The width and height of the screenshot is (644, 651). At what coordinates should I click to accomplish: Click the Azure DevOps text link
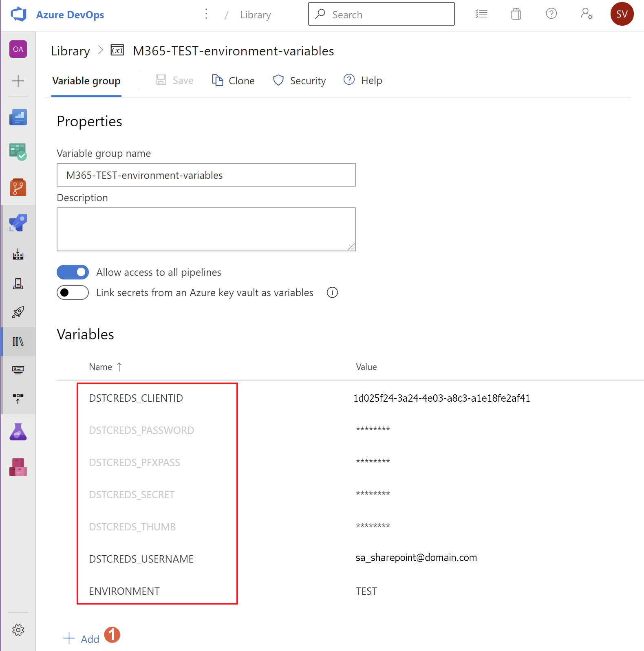[x=70, y=15]
